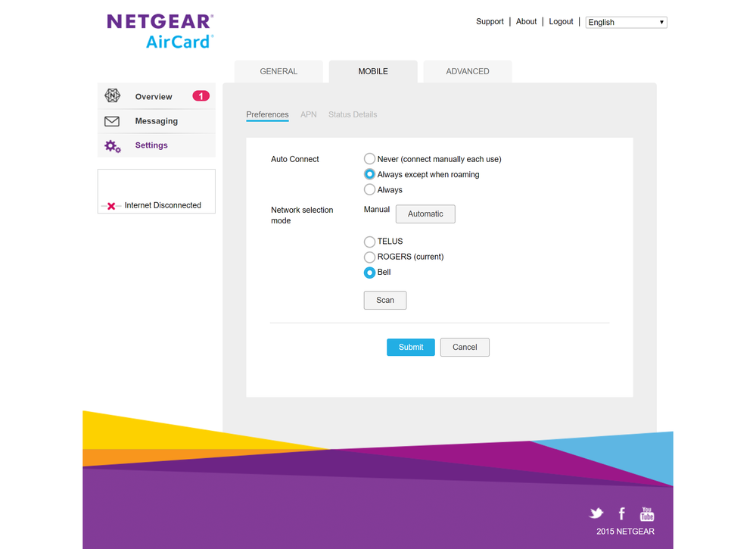Choose the ROGERS (current) network
The width and height of the screenshot is (756, 549).
369,257
